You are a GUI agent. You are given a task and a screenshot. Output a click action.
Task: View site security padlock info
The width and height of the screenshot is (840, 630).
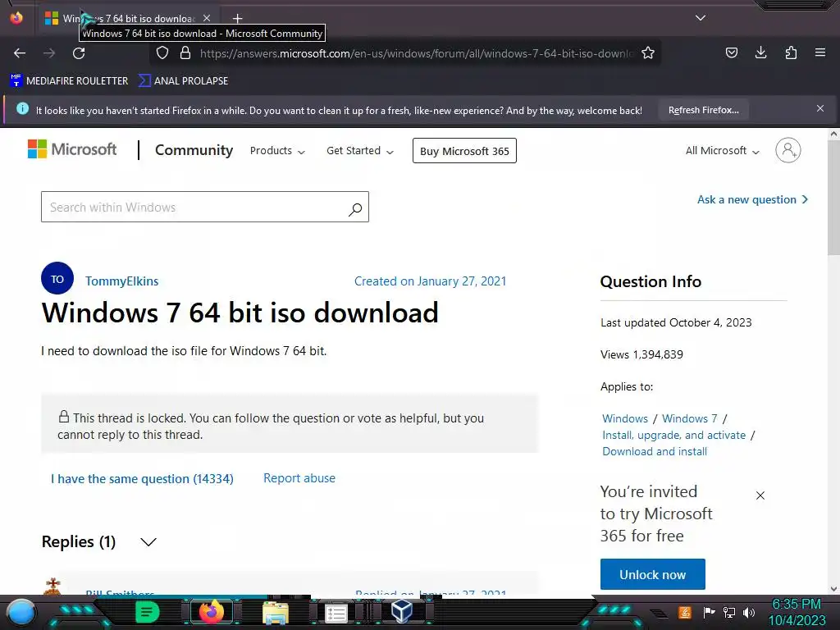tap(185, 53)
